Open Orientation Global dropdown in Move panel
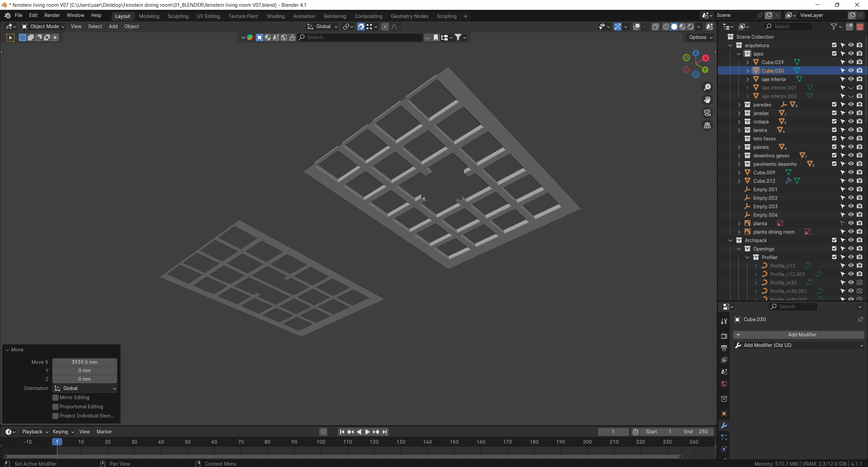Viewport: 868px width, 467px height. point(85,388)
